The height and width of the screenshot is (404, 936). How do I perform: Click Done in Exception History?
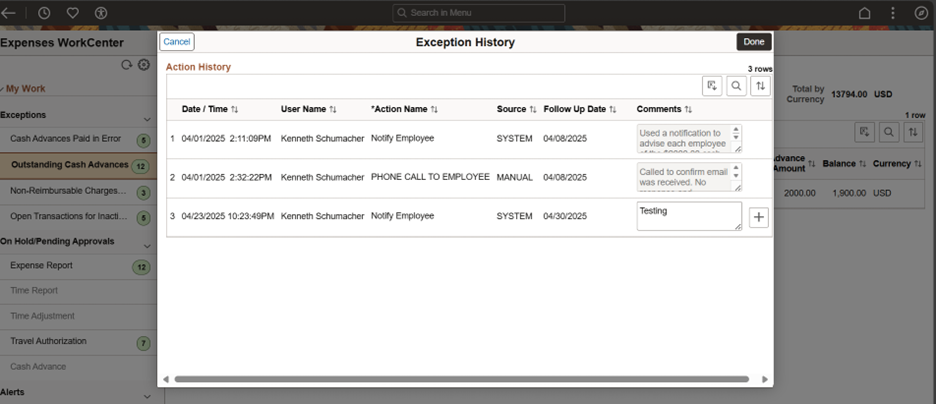754,42
